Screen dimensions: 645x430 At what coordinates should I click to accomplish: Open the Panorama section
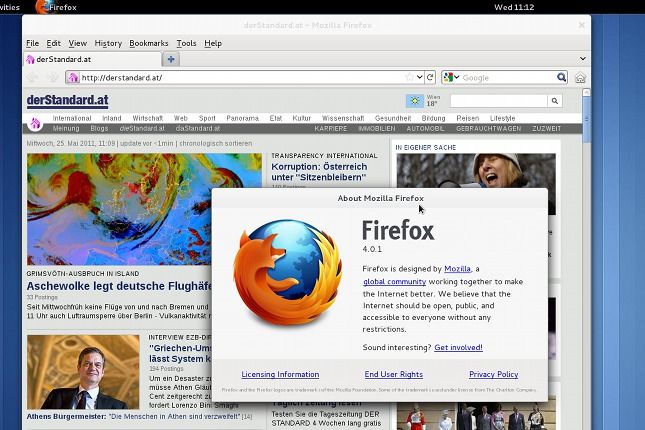(242, 118)
